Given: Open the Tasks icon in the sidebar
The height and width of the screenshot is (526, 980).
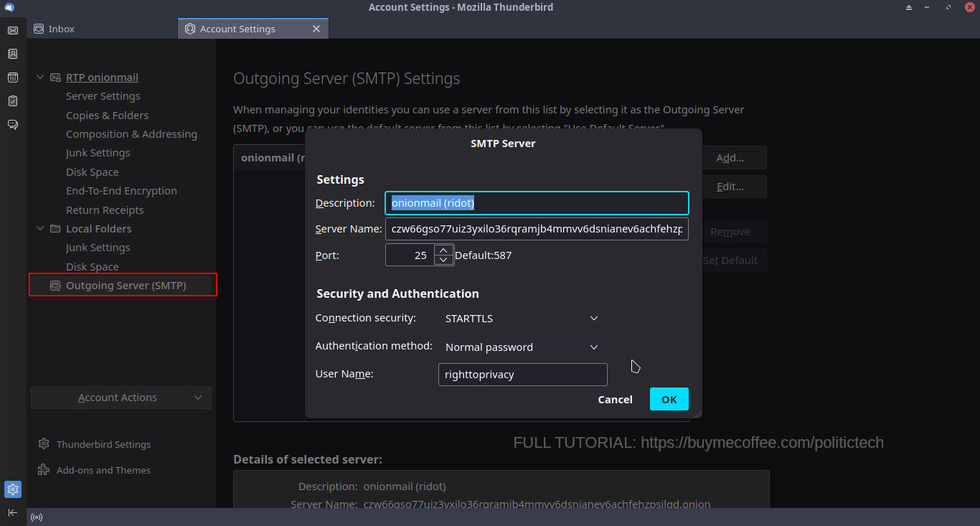Looking at the screenshot, I should [x=13, y=101].
